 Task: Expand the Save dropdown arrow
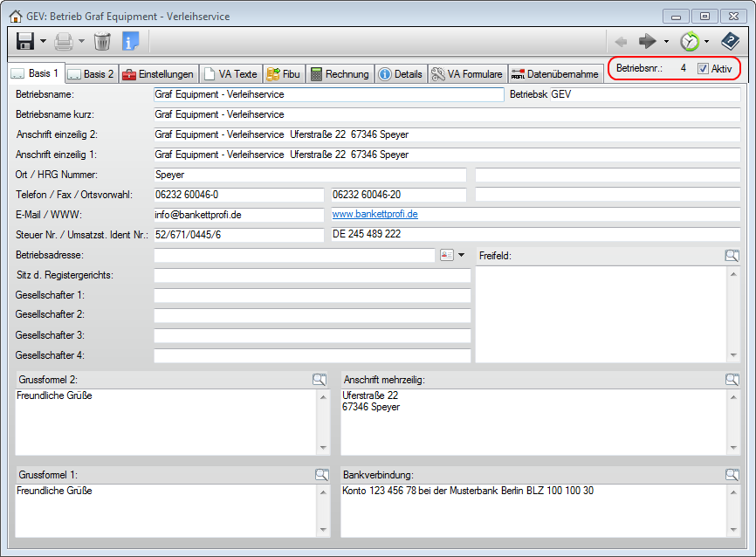(x=43, y=41)
